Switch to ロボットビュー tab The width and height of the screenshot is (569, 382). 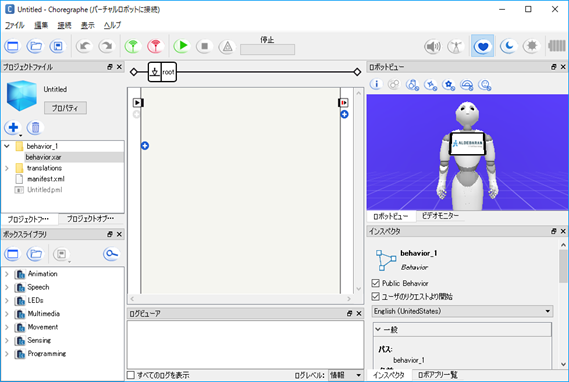(x=391, y=216)
